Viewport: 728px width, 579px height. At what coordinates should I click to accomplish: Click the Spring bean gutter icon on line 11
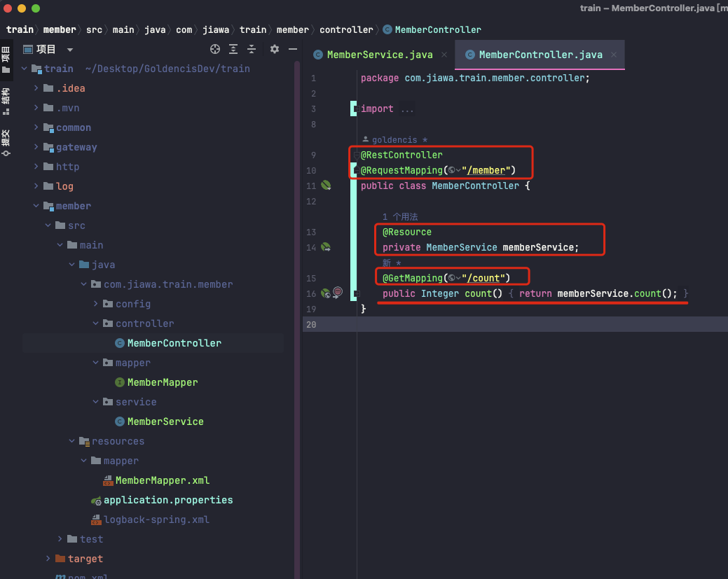(x=326, y=186)
